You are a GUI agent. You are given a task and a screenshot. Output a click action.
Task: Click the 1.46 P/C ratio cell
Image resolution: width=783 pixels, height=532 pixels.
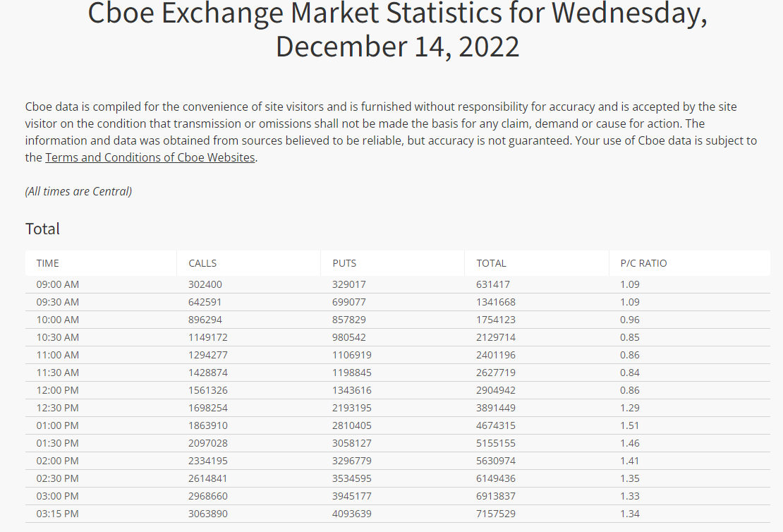pos(630,443)
